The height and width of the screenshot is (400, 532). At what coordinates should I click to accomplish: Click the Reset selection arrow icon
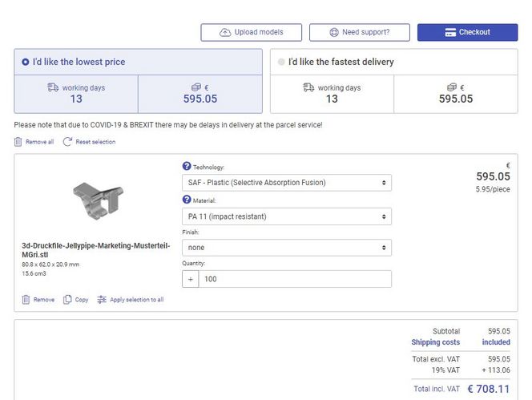coord(67,142)
